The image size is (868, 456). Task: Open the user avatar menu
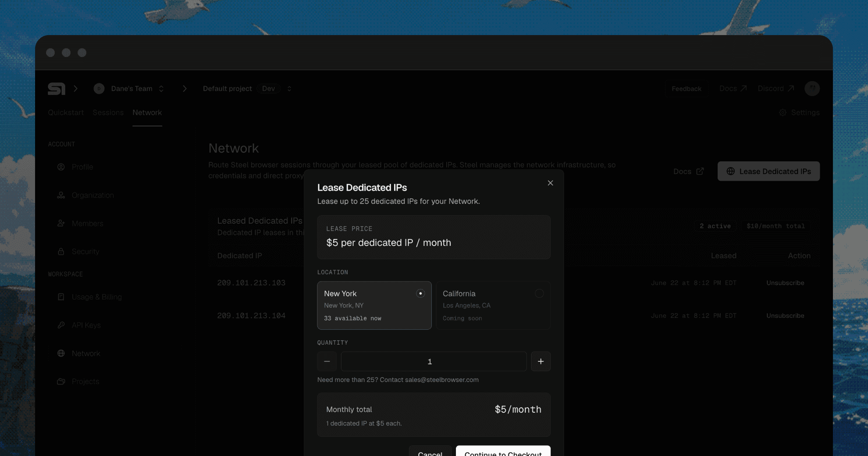pyautogui.click(x=812, y=89)
